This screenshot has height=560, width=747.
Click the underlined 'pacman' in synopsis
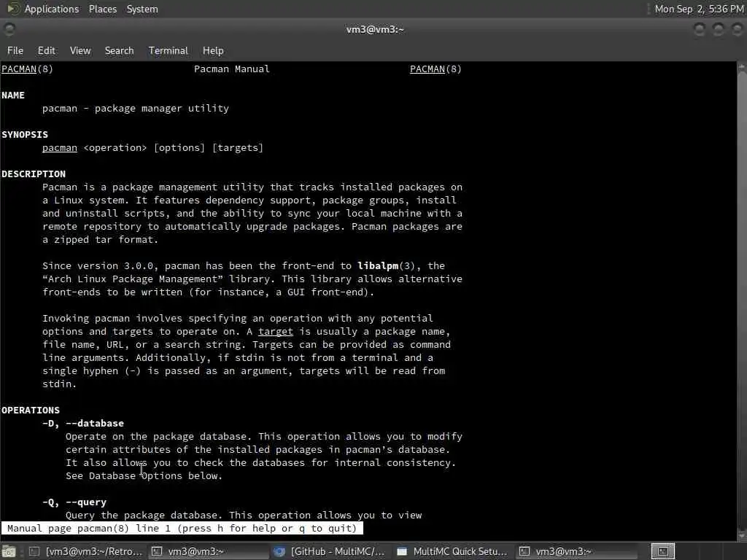point(60,147)
